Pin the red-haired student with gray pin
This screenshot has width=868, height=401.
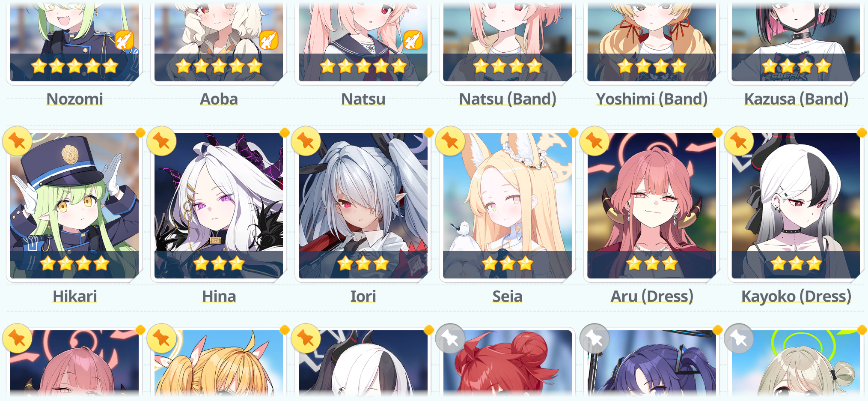pyautogui.click(x=450, y=338)
